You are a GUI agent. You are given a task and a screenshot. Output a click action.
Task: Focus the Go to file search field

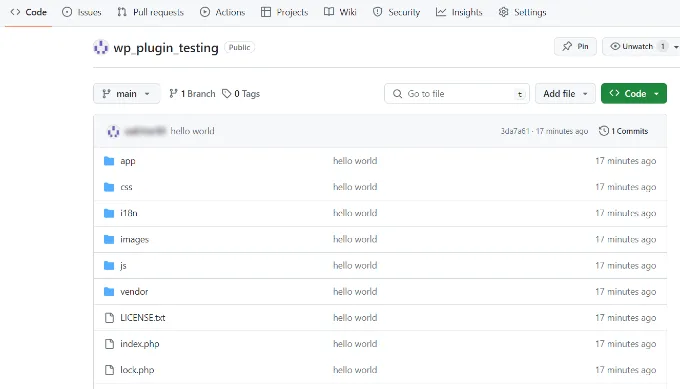click(x=457, y=94)
